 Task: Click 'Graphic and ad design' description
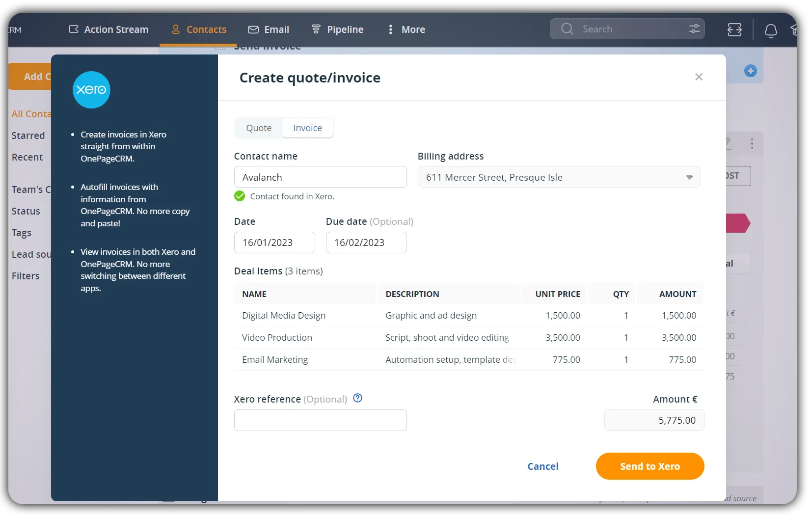(x=431, y=315)
